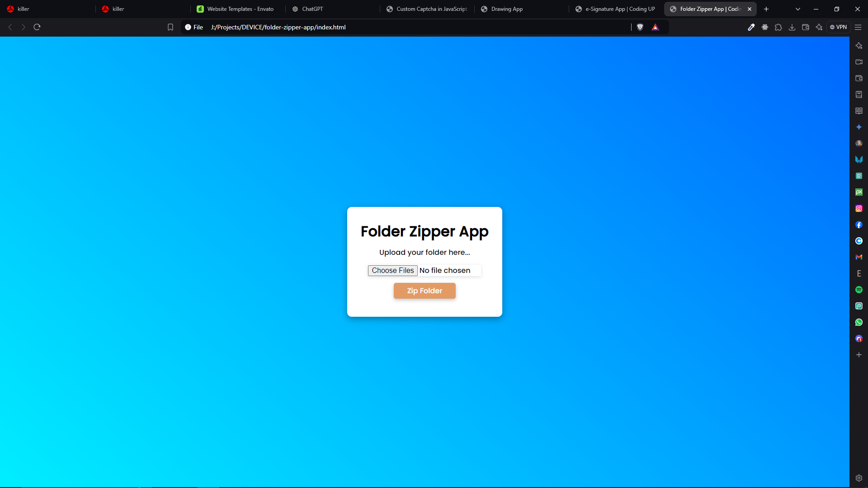Go back to previous page
Viewport: 868px width, 488px height.
coord(10,27)
